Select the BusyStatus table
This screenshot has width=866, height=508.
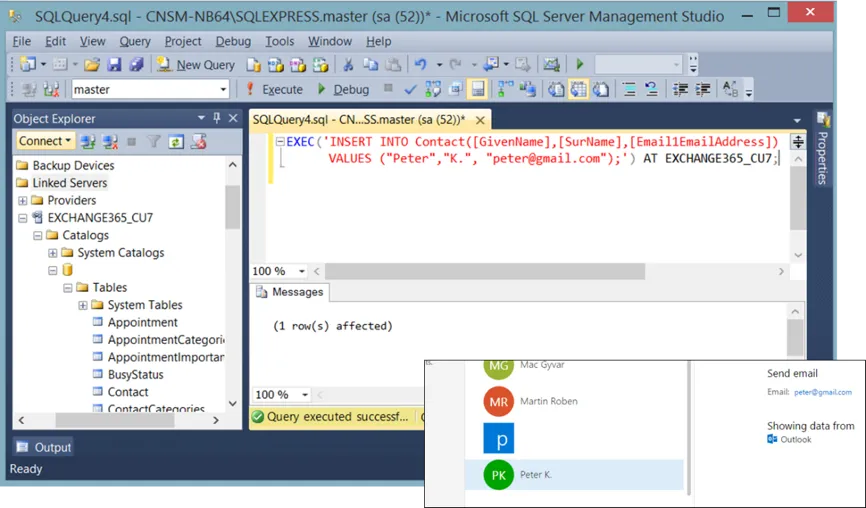pos(135,374)
